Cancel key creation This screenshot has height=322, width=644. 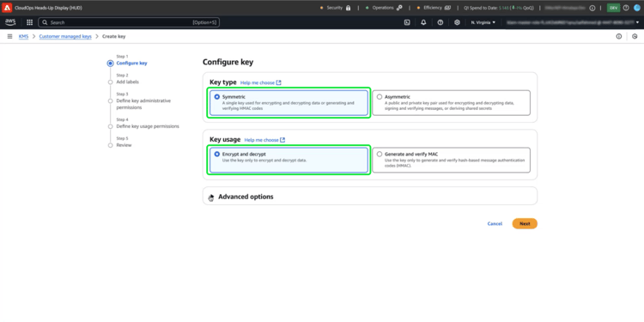coord(495,224)
